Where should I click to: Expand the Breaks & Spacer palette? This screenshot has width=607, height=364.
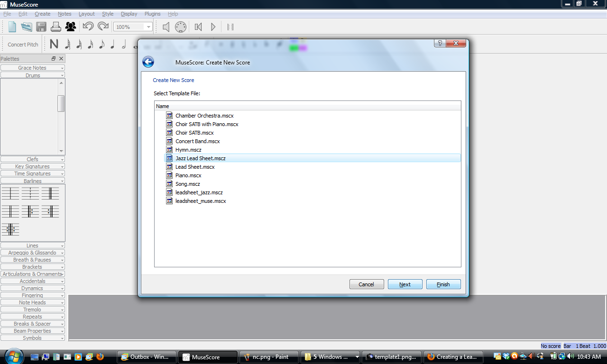pyautogui.click(x=33, y=324)
